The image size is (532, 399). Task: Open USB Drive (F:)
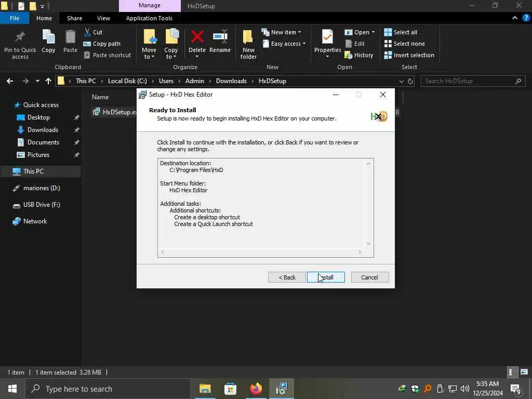click(x=42, y=205)
